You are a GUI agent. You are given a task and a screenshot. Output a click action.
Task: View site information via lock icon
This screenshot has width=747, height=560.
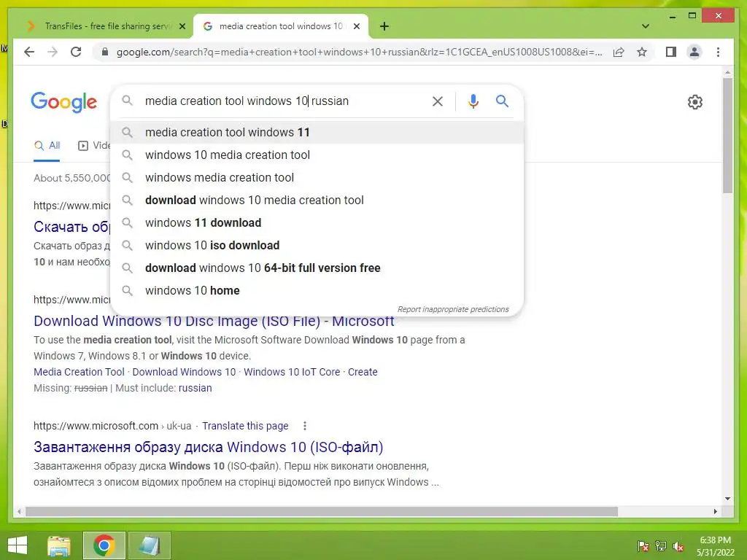(x=105, y=52)
